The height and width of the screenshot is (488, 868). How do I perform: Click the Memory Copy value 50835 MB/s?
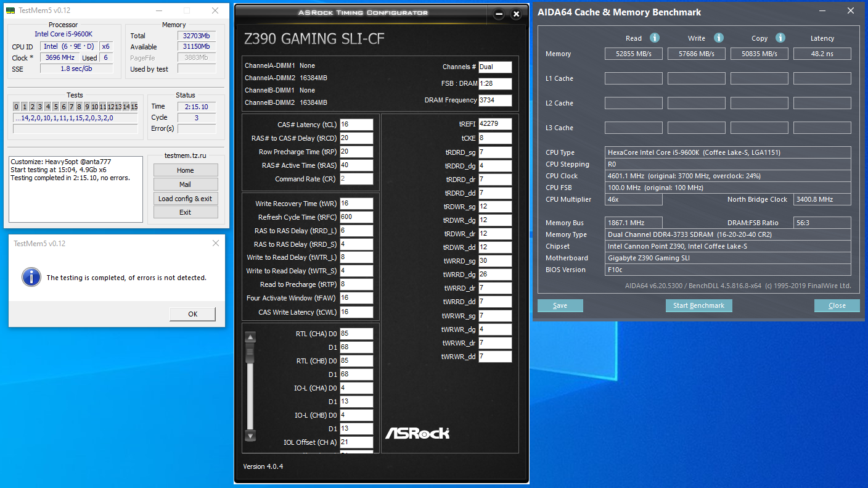tap(759, 54)
